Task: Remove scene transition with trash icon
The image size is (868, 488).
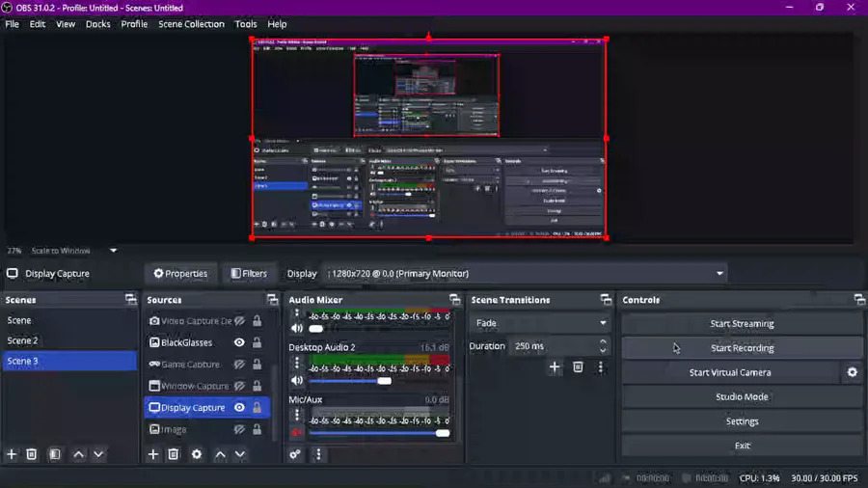Action: (578, 366)
